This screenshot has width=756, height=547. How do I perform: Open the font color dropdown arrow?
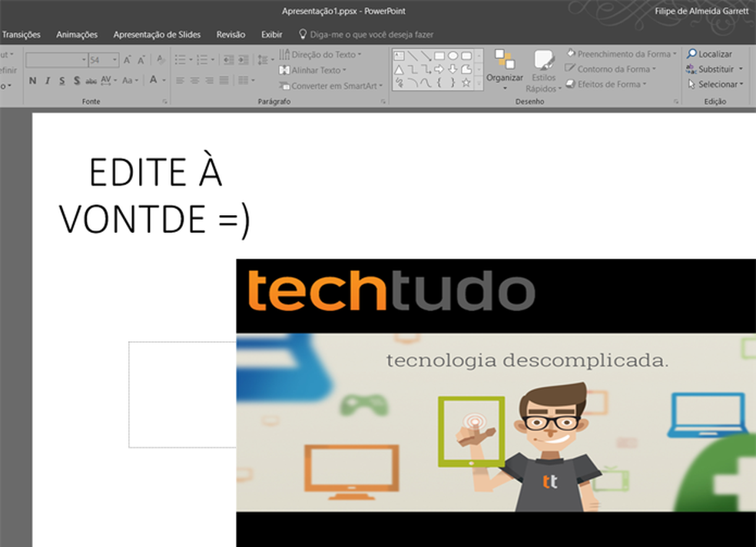point(164,81)
